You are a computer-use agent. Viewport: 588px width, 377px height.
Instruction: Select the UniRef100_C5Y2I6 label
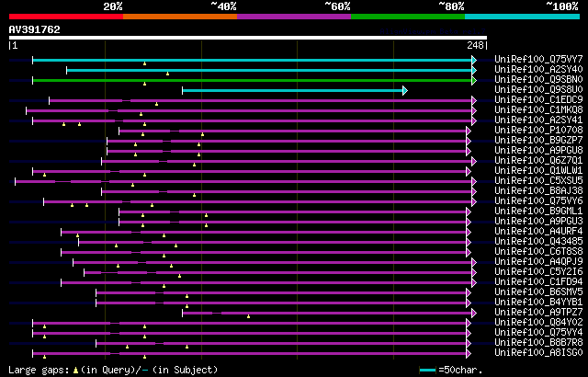point(538,272)
